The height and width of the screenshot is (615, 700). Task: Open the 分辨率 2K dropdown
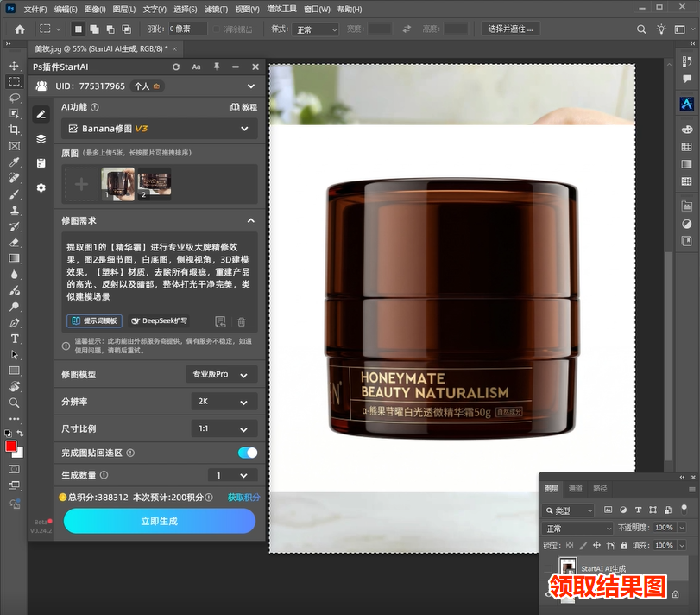(224, 402)
